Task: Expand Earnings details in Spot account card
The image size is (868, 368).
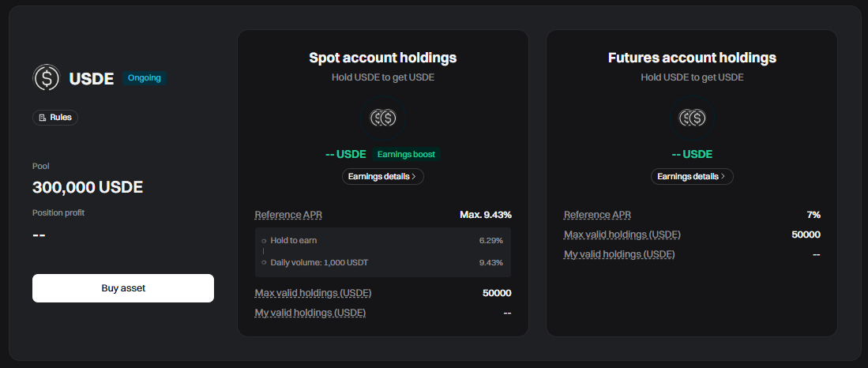Action: [383, 176]
